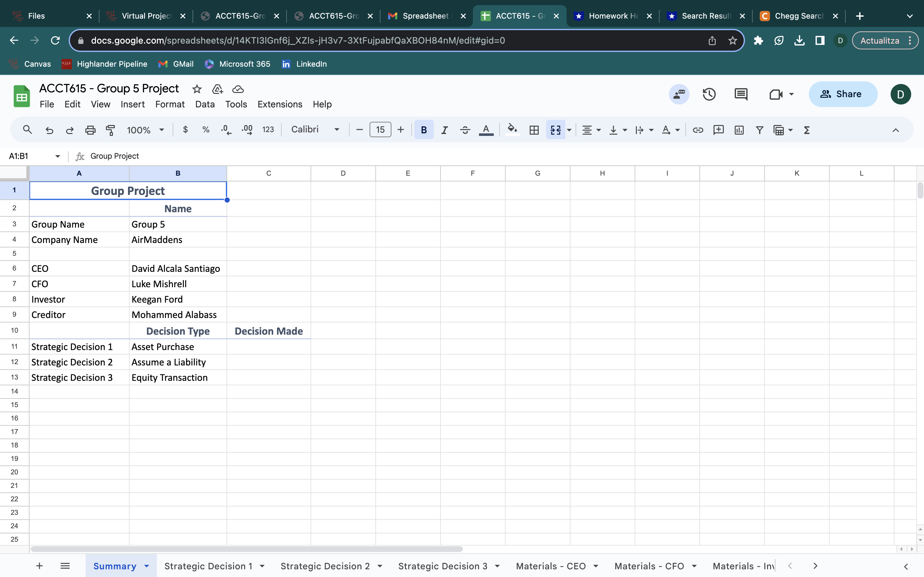Toggle italic formatting
Viewport: 924px width, 577px height.
tap(444, 130)
